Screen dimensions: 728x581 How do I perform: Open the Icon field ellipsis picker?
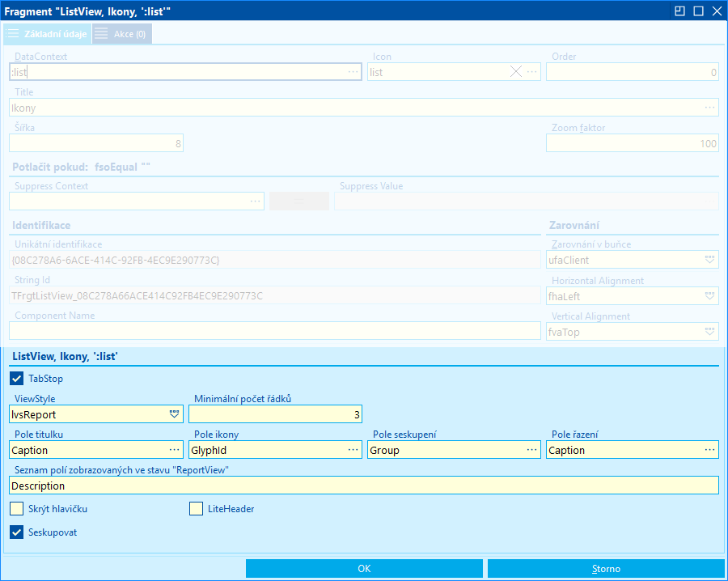tap(532, 72)
